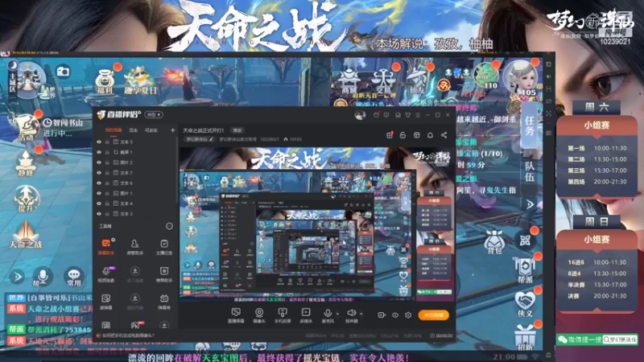644x362 pixels.
Task: Open the 队伍 tab in the game
Action: [529, 172]
